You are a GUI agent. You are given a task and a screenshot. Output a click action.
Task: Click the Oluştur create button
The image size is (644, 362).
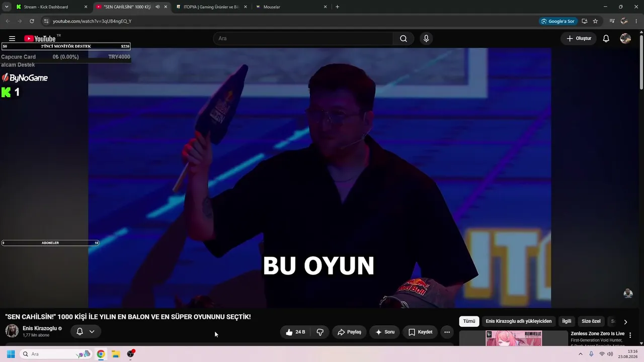pyautogui.click(x=579, y=39)
